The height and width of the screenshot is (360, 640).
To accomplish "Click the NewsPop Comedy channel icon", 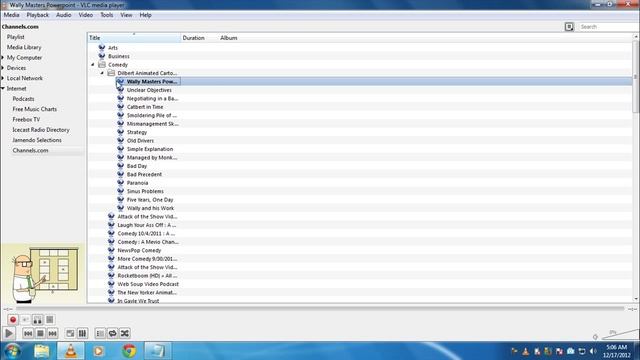I will pyautogui.click(x=111, y=250).
